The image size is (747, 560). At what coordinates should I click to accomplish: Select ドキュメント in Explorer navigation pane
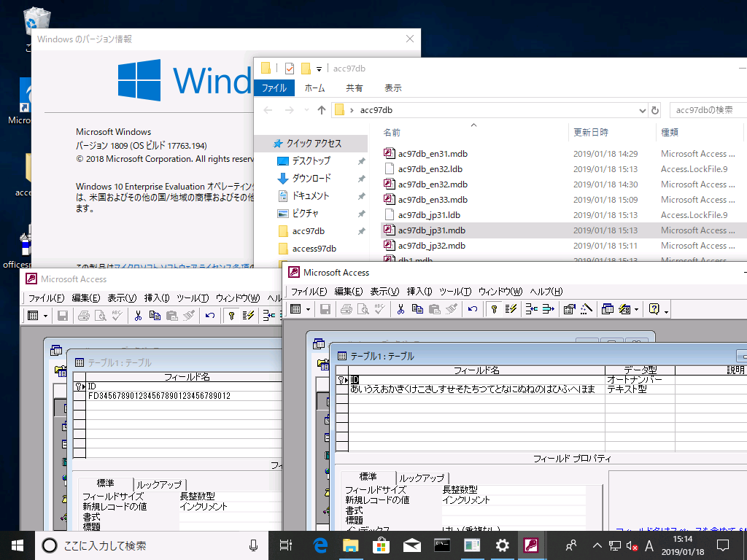(x=311, y=195)
